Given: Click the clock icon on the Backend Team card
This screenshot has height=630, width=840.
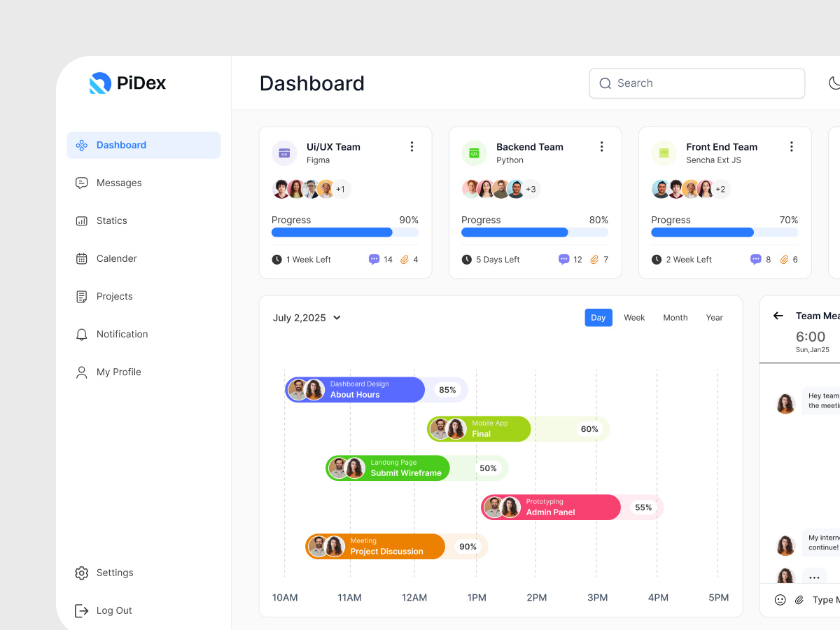Looking at the screenshot, I should (x=466, y=259).
